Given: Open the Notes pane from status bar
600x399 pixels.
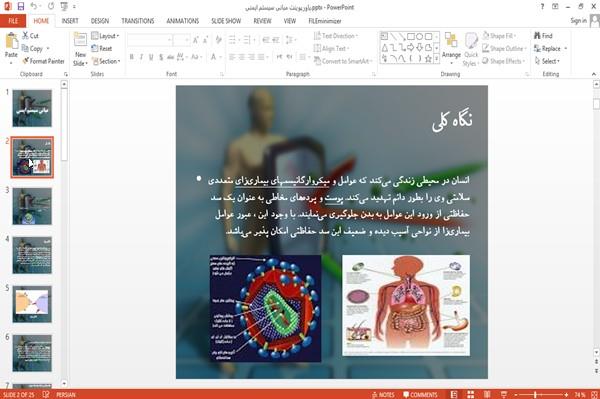Looking at the screenshot, I should click(383, 395).
